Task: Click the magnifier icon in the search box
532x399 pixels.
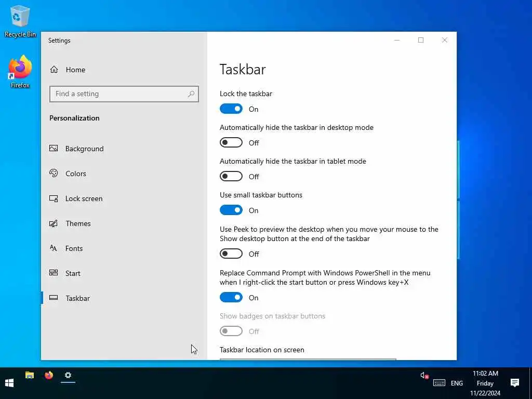Action: 191,94
